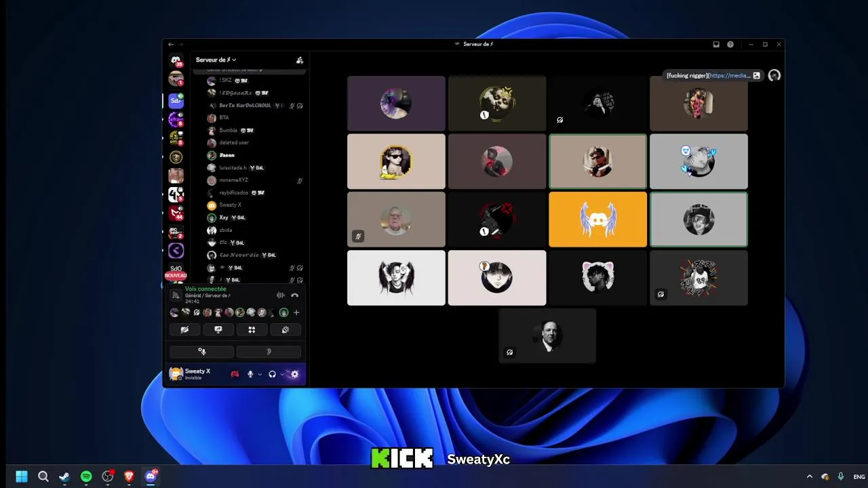868x488 pixels.
Task: Select the blue "Sd" server icon
Action: 176,100
